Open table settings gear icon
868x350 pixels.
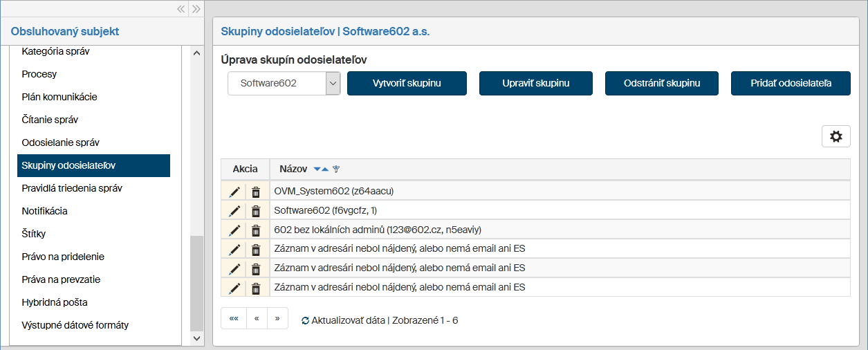[835, 136]
